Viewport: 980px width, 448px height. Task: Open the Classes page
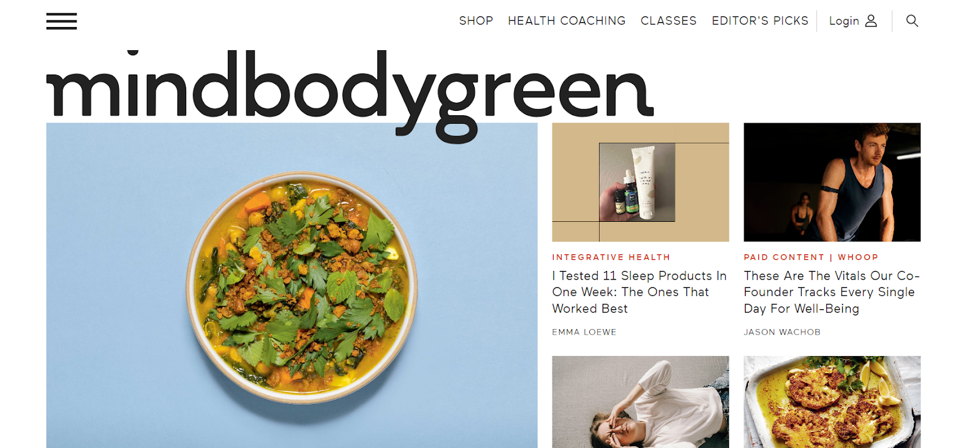[668, 21]
